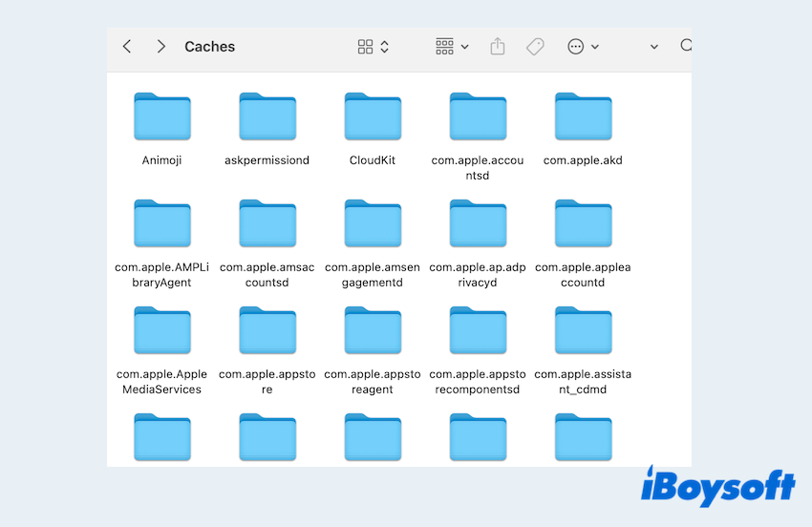Viewport: 812px width, 527px height.
Task: Click the Edit Tags icon
Action: (x=535, y=47)
